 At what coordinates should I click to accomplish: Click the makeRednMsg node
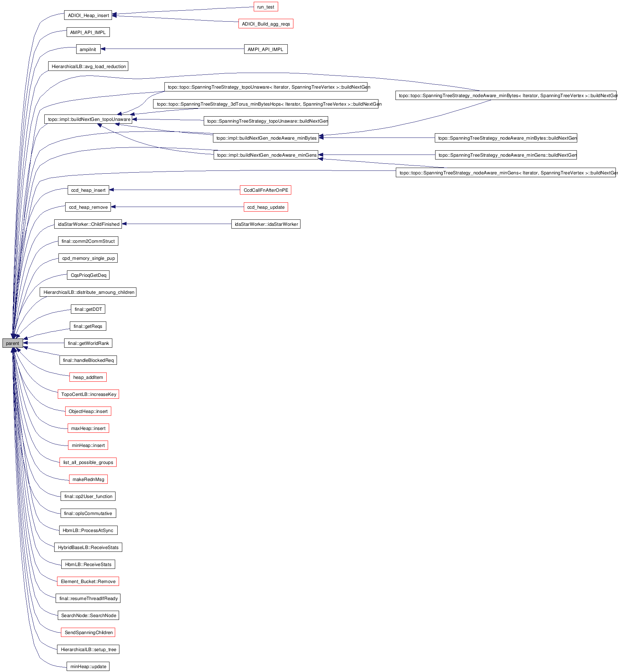pos(88,479)
